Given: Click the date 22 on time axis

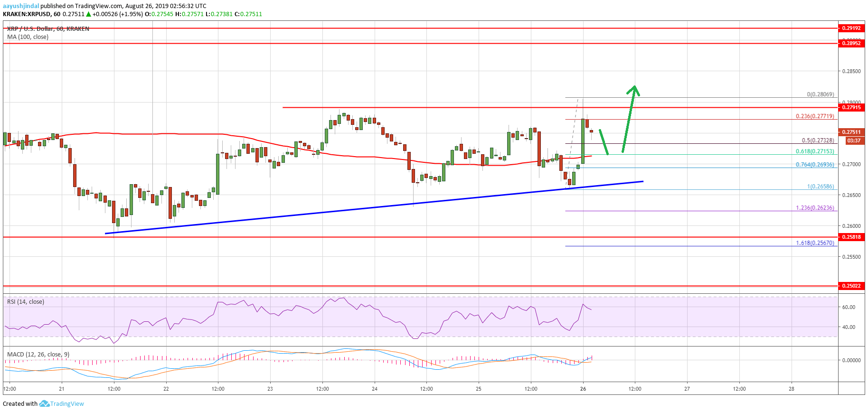Looking at the screenshot, I should point(166,389).
